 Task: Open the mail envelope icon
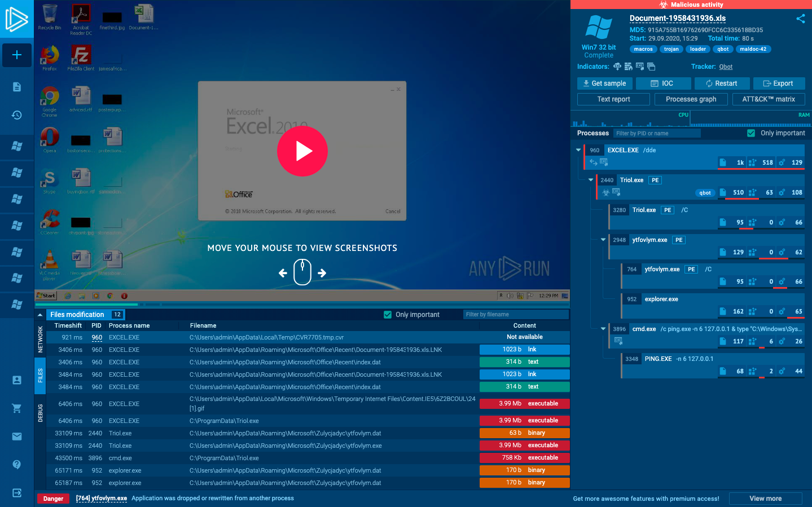coord(17,437)
